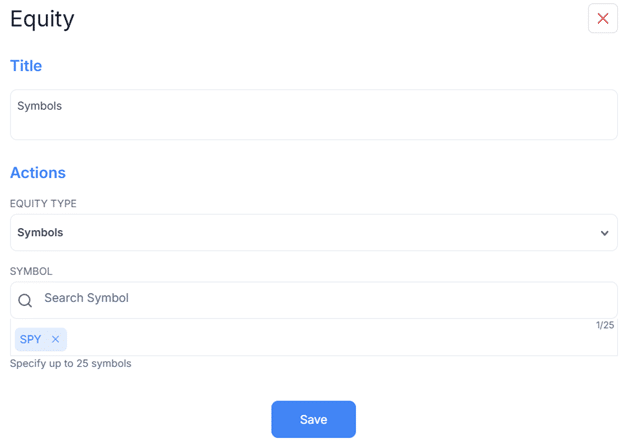Click the EQUITY TYPE field label
The width and height of the screenshot is (624, 440).
(x=43, y=204)
